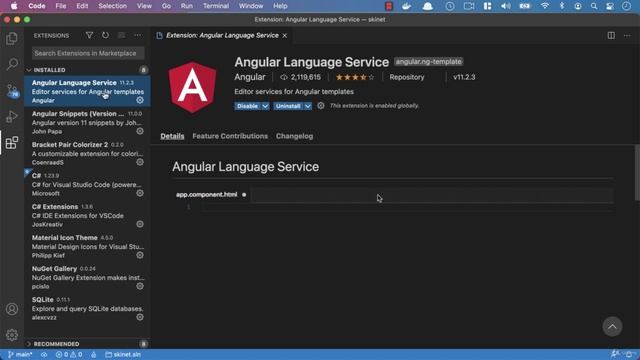Switch to Feature Contributions tab

point(230,136)
